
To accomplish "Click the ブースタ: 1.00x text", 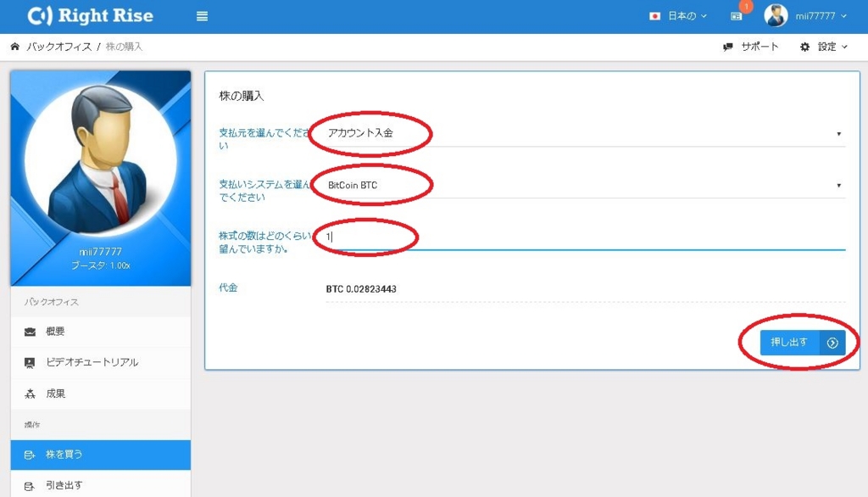I will coord(101,265).
